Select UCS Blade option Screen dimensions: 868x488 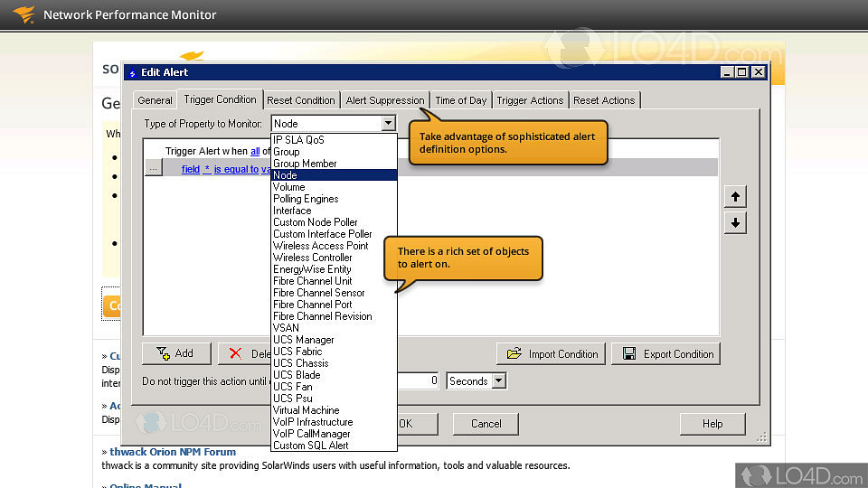pos(334,375)
